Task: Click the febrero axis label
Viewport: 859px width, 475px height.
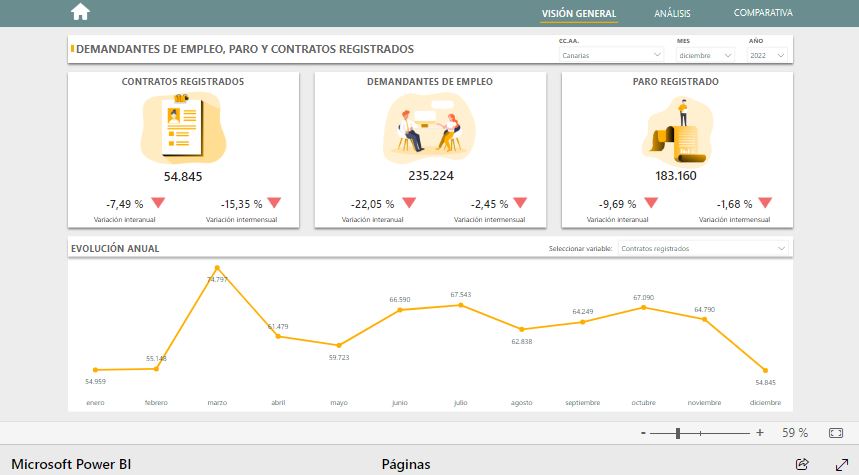Action: point(156,403)
